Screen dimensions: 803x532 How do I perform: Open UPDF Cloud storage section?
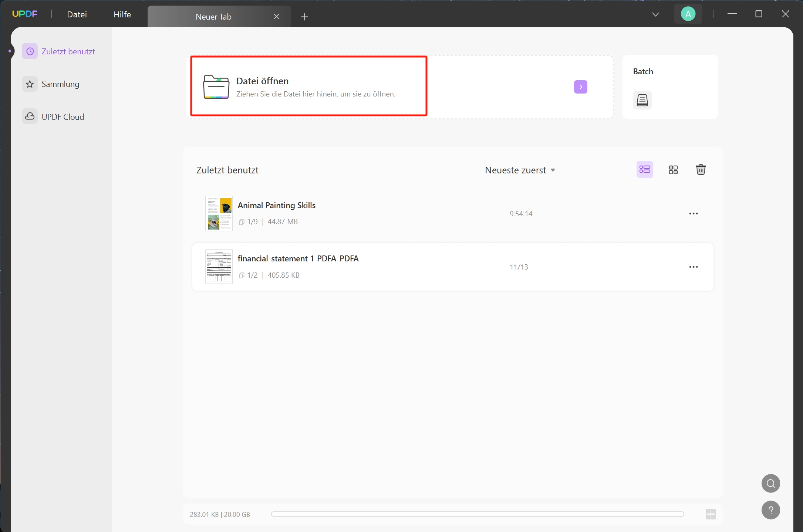click(x=63, y=116)
